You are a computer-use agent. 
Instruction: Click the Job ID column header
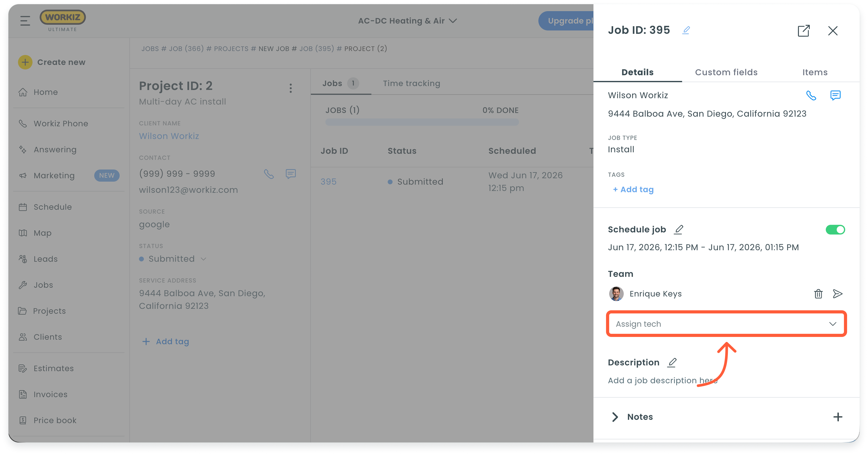coord(334,151)
